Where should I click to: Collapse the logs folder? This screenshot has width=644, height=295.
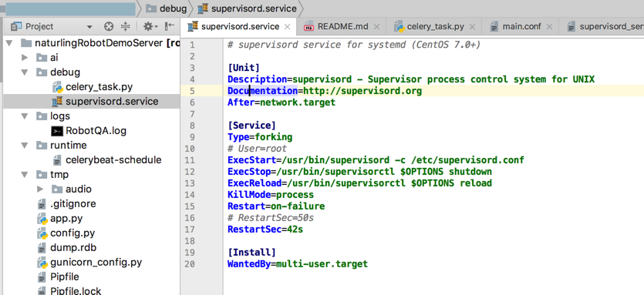(x=25, y=116)
